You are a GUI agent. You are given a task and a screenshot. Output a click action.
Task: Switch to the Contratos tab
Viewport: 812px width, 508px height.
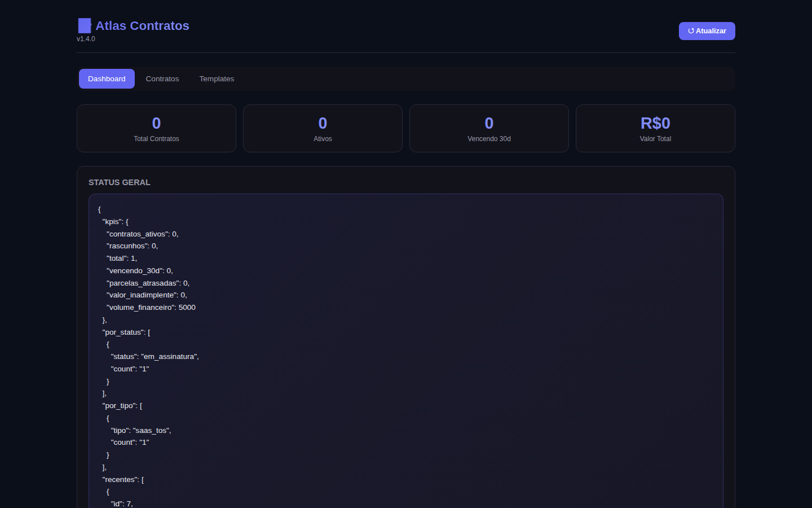(x=162, y=79)
